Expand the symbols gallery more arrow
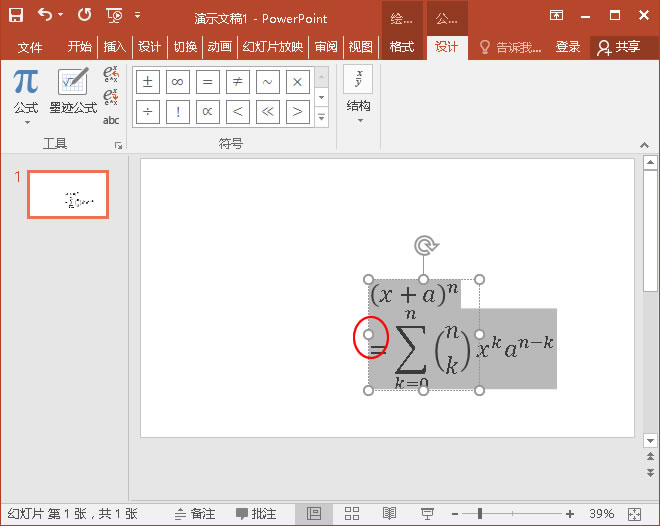Screen dimensions: 660x526 click(x=321, y=117)
